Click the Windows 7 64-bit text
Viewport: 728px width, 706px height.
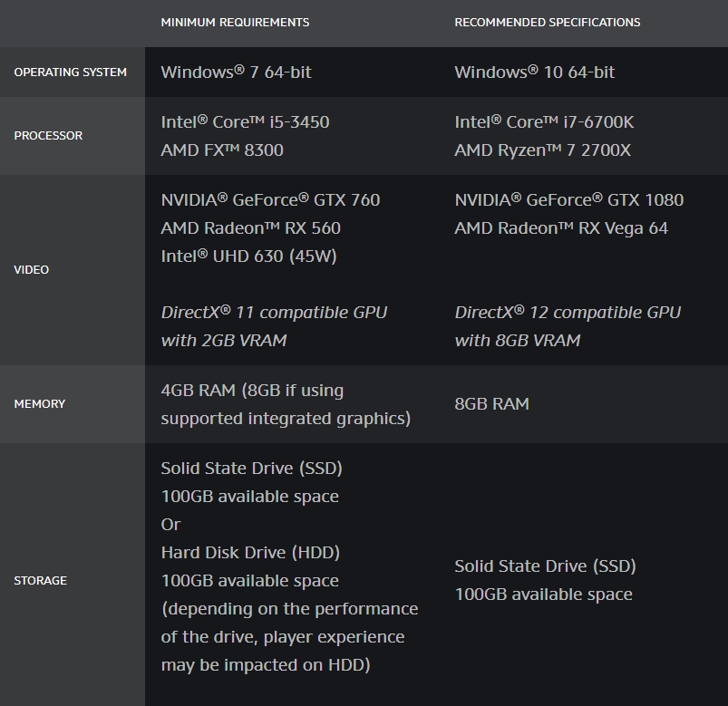click(236, 72)
